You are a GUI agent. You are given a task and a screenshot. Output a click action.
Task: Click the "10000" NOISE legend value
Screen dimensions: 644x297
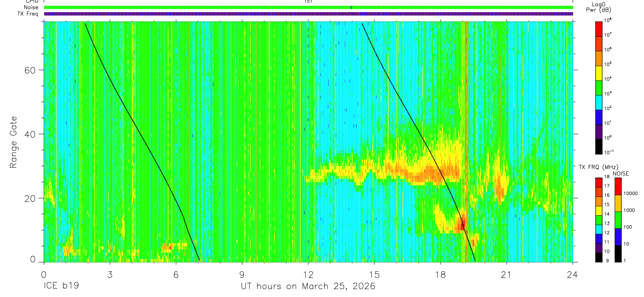coord(632,193)
